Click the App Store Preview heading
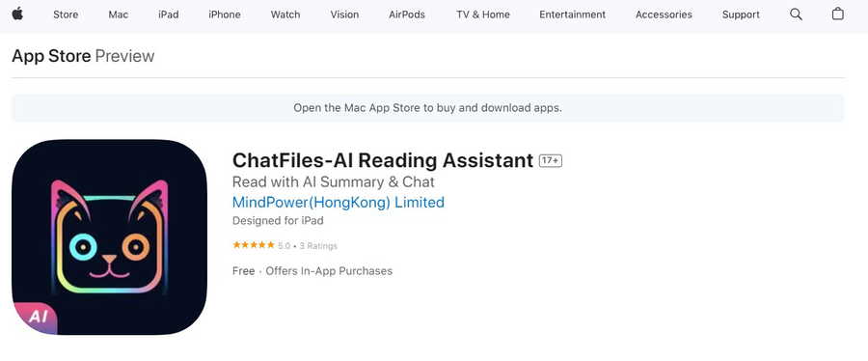 [83, 56]
